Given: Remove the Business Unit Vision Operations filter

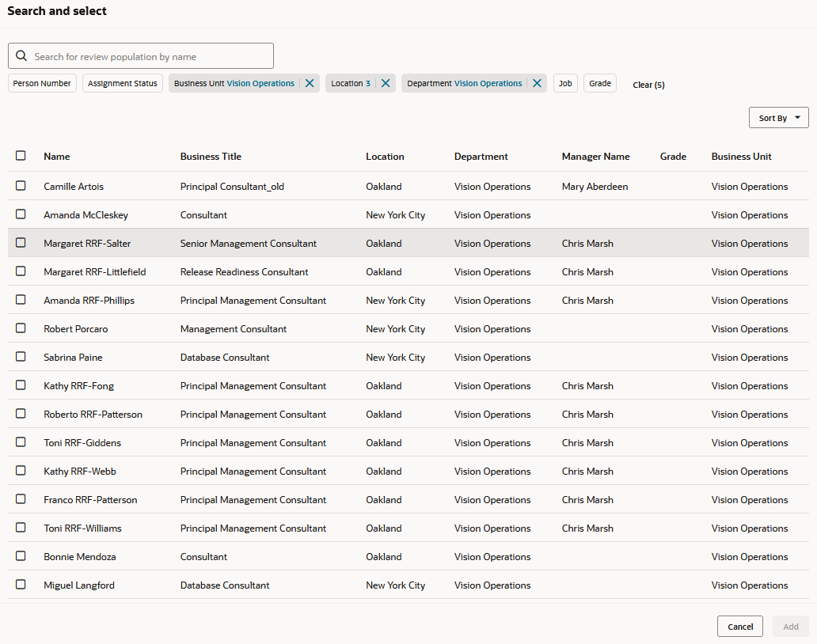Looking at the screenshot, I should [x=310, y=83].
